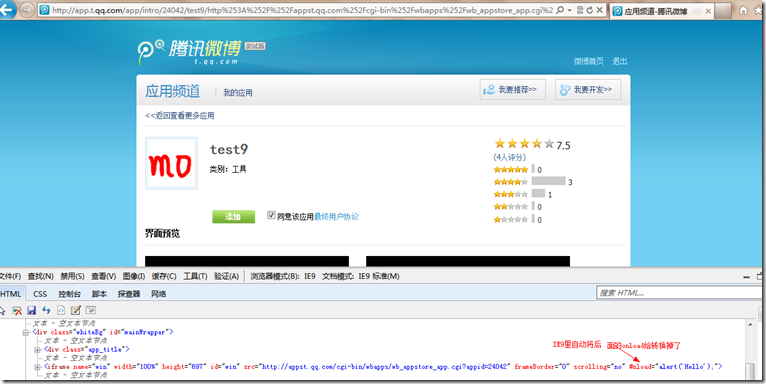This screenshot has height=384, width=766.
Task: Click the (4人评分) rating link
Action: [x=510, y=157]
